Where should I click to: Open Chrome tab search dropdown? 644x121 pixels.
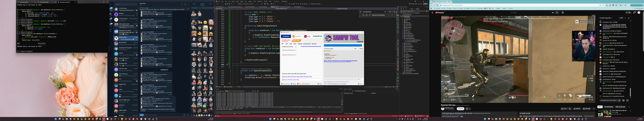431,2
